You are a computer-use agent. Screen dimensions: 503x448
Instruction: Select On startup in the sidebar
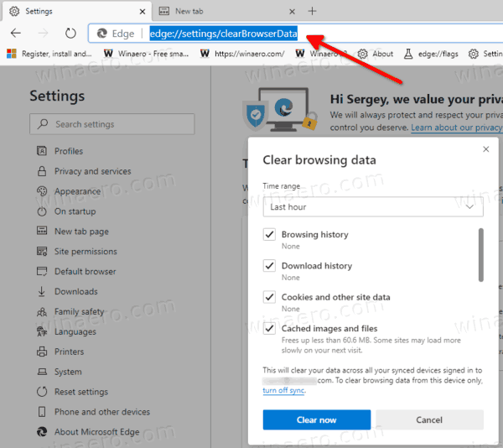click(75, 211)
